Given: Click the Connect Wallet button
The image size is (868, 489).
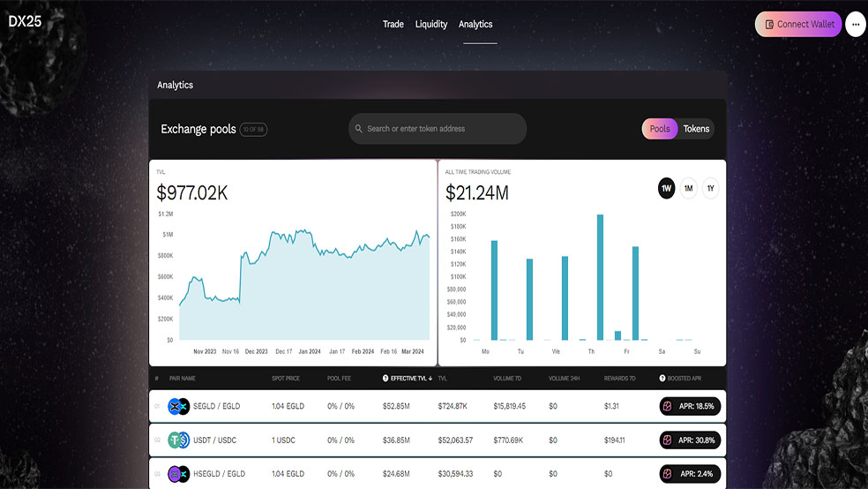Looking at the screenshot, I should pos(798,25).
